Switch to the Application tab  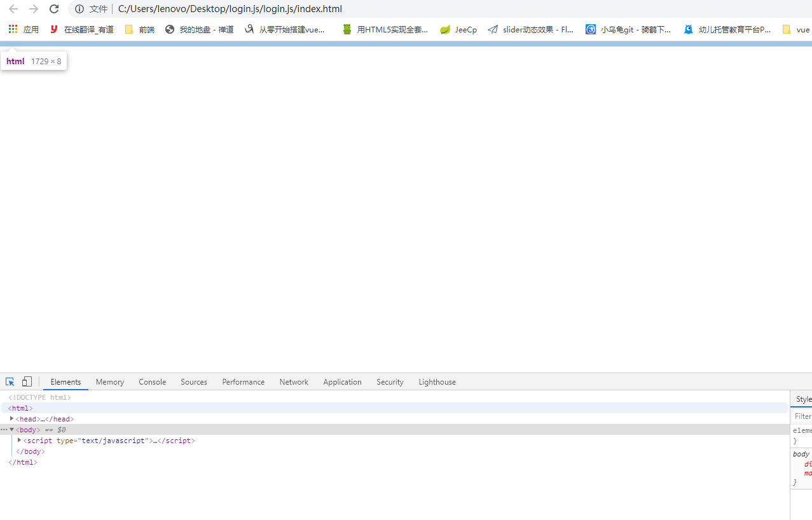(342, 382)
